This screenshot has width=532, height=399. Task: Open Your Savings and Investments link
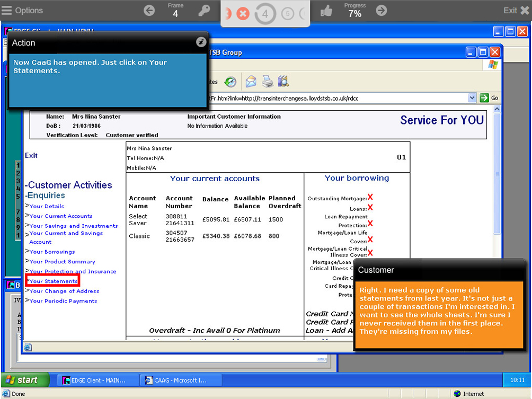click(x=74, y=226)
